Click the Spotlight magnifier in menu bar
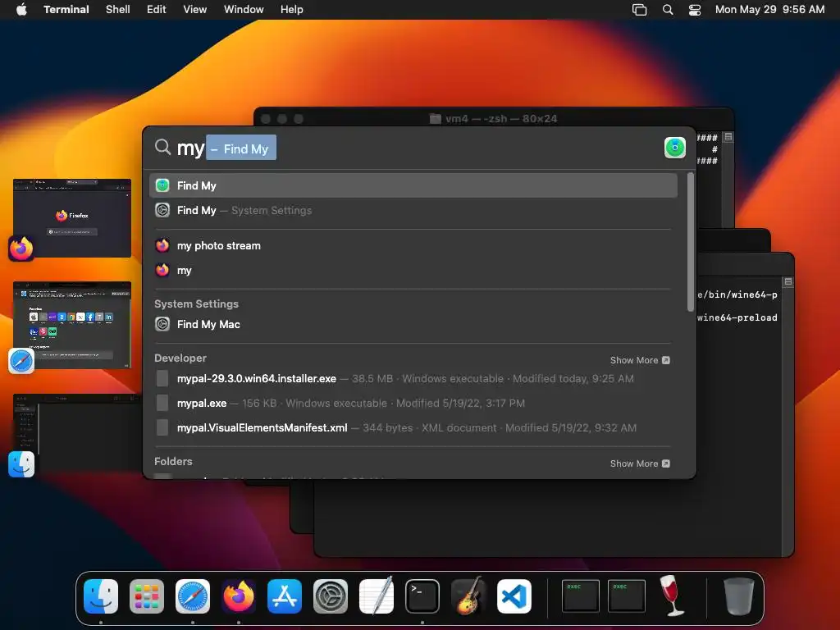The image size is (840, 630). point(668,10)
